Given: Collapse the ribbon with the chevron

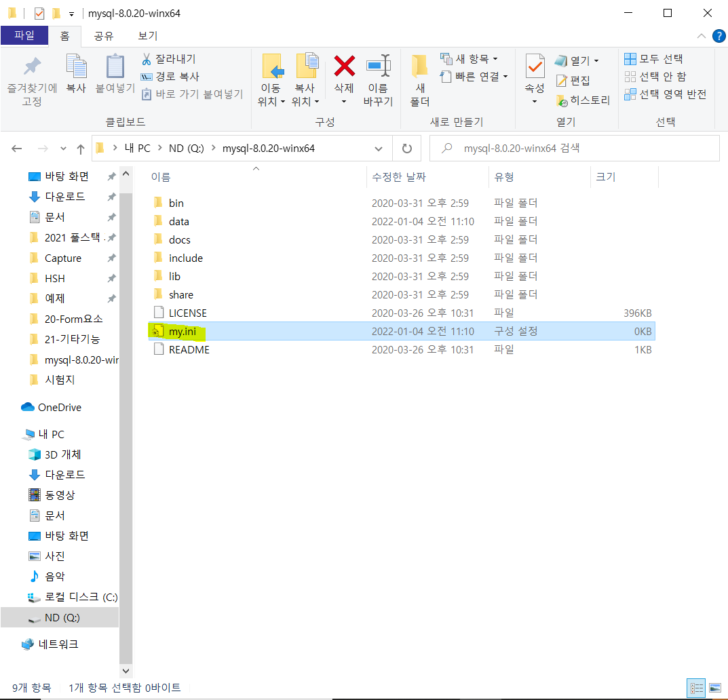Looking at the screenshot, I should (x=702, y=36).
